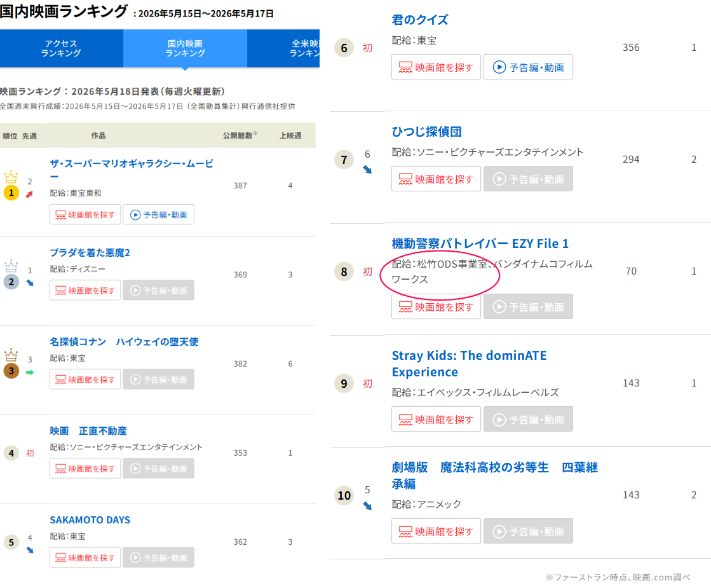The height and width of the screenshot is (588, 711).
Task: Find theaters for 名探偵コナン
Action: tap(85, 379)
